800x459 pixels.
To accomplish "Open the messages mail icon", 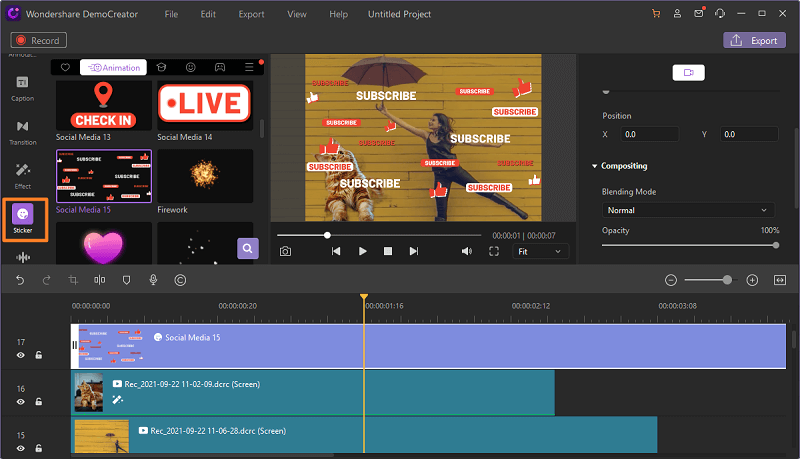I will (699, 13).
